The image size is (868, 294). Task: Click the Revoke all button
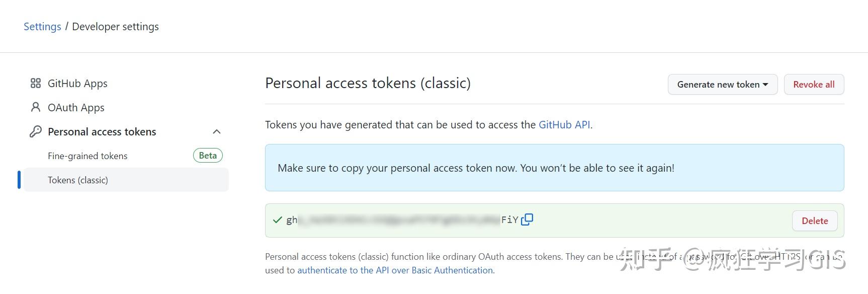pos(814,84)
